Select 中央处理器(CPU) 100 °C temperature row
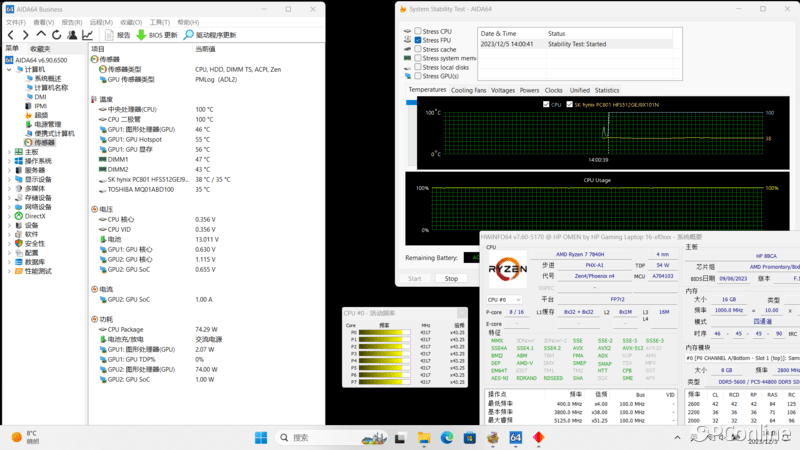The width and height of the screenshot is (800, 450). click(x=206, y=109)
